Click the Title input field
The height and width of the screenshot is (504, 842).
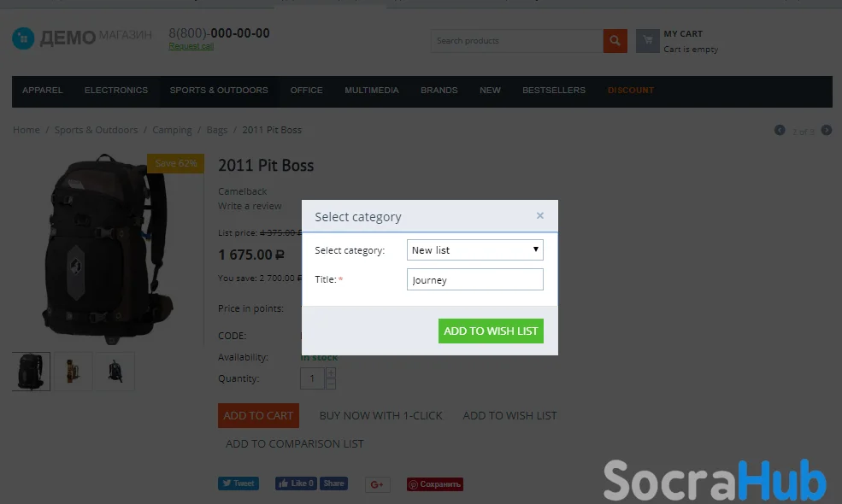tap(475, 279)
